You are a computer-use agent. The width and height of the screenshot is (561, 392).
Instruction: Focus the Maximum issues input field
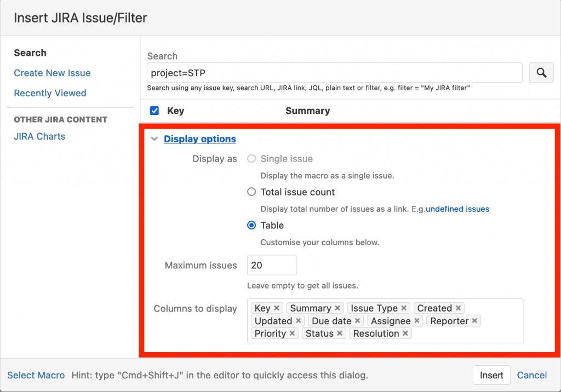(272, 265)
